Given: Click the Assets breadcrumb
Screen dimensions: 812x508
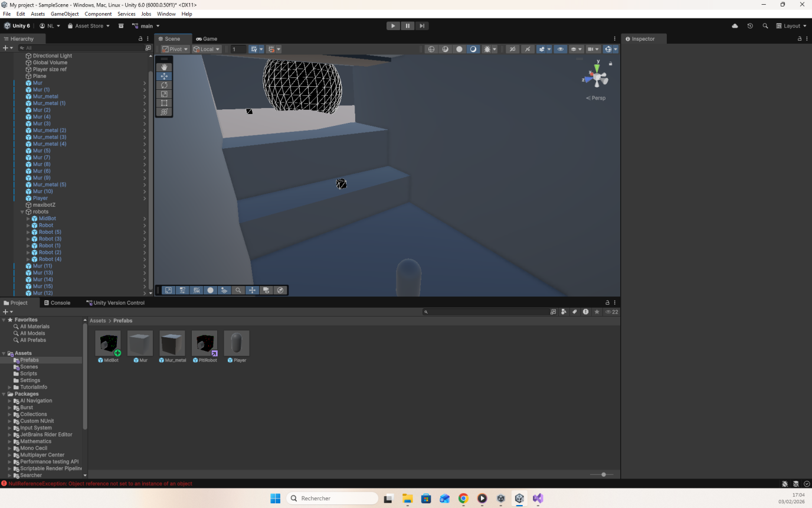Looking at the screenshot, I should [98, 321].
